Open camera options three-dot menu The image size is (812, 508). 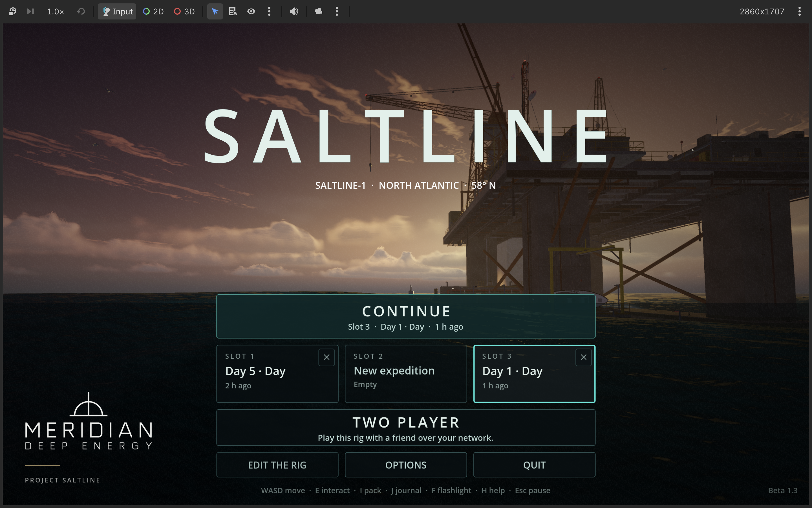337,11
